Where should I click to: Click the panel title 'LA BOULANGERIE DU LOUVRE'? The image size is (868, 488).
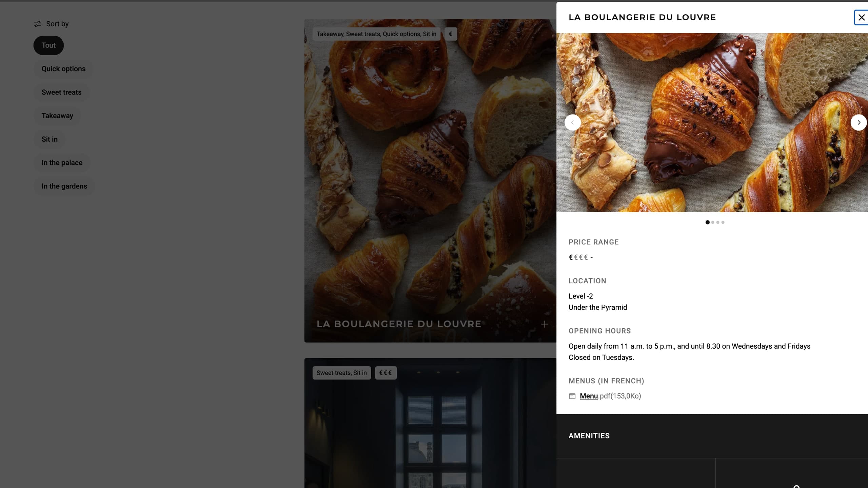642,17
